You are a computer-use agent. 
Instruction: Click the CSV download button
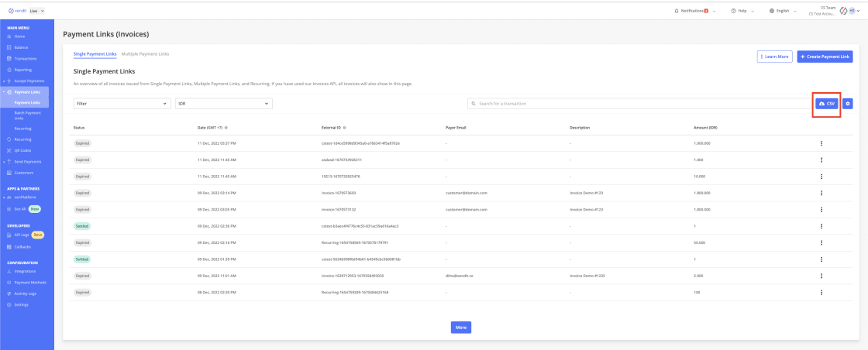827,103
